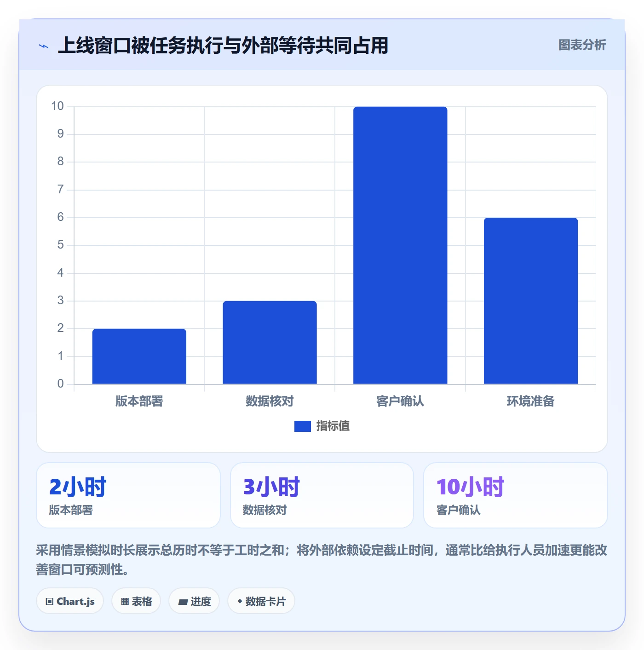The image size is (644, 650).
Task: Toggle the 指标值 legend color box
Action: click(302, 426)
